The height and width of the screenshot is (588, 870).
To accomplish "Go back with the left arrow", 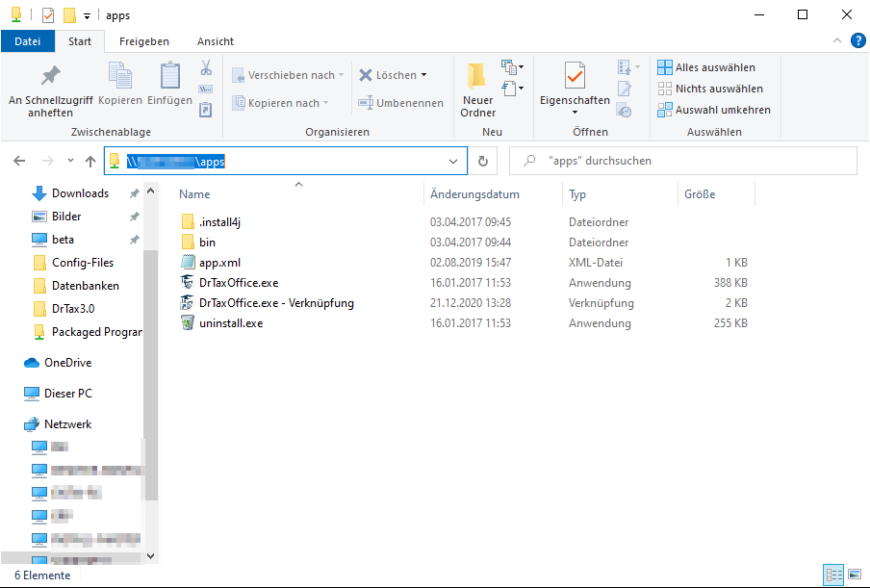I will click(19, 161).
